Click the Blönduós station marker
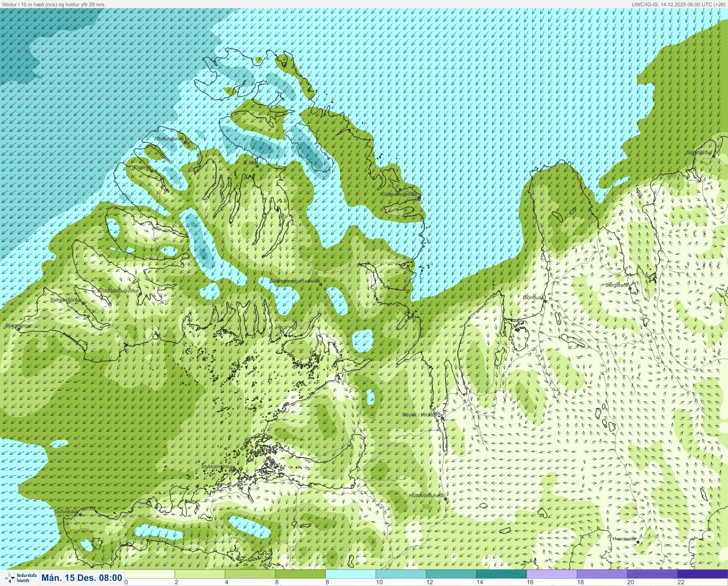This screenshot has width=728, height=586. click(544, 300)
